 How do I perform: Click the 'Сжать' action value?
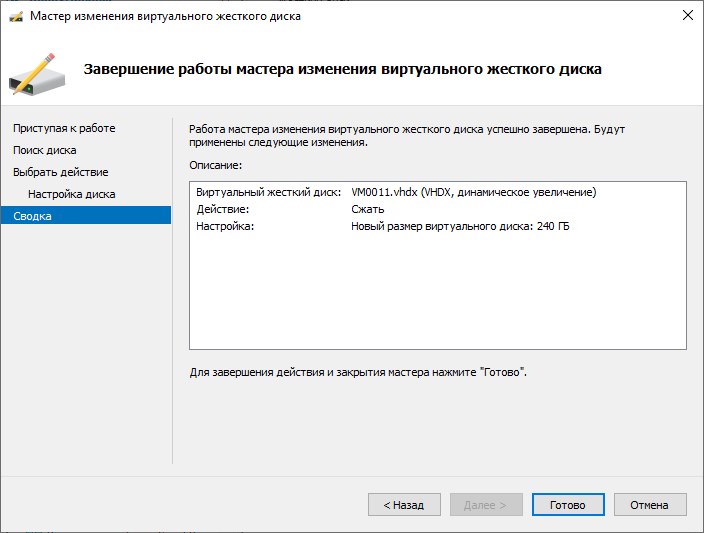point(367,210)
